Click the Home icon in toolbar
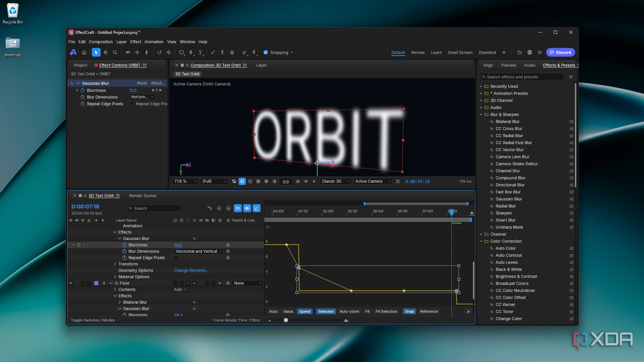The height and width of the screenshot is (362, 644). [x=84, y=53]
